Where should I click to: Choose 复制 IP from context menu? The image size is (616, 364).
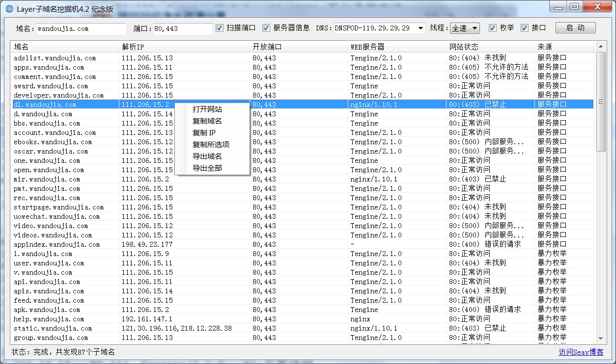212,133
